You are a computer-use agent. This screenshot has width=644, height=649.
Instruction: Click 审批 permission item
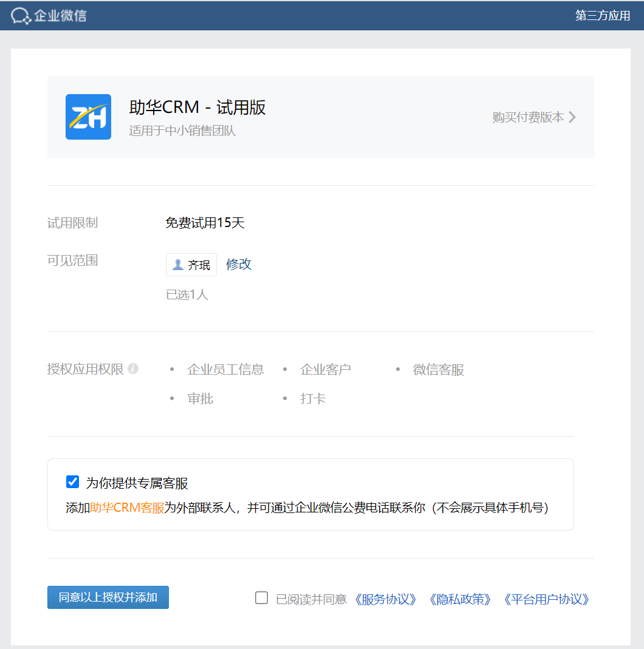coord(200,398)
